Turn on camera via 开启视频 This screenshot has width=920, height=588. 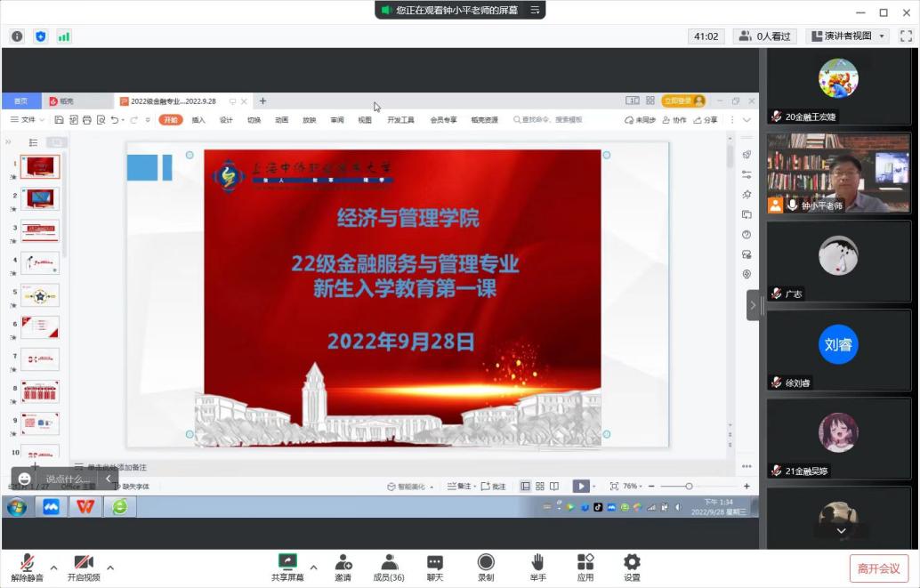[84, 568]
